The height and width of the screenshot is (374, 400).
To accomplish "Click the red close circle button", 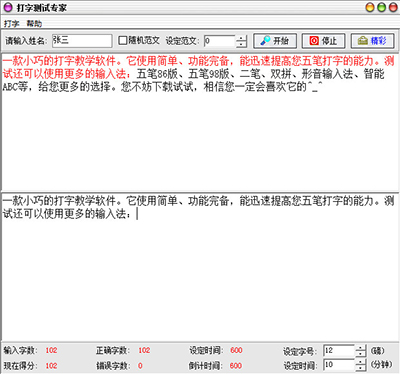I will (x=393, y=7).
